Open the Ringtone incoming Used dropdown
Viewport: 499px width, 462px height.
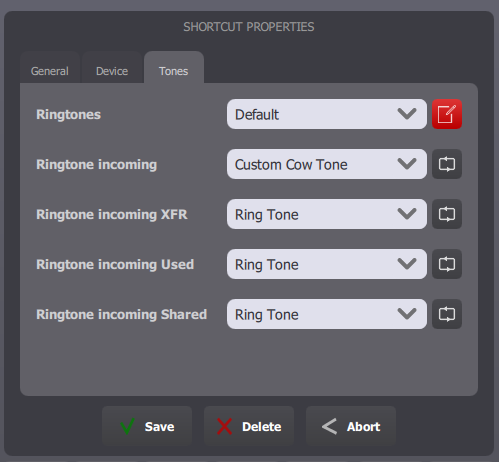coord(327,264)
